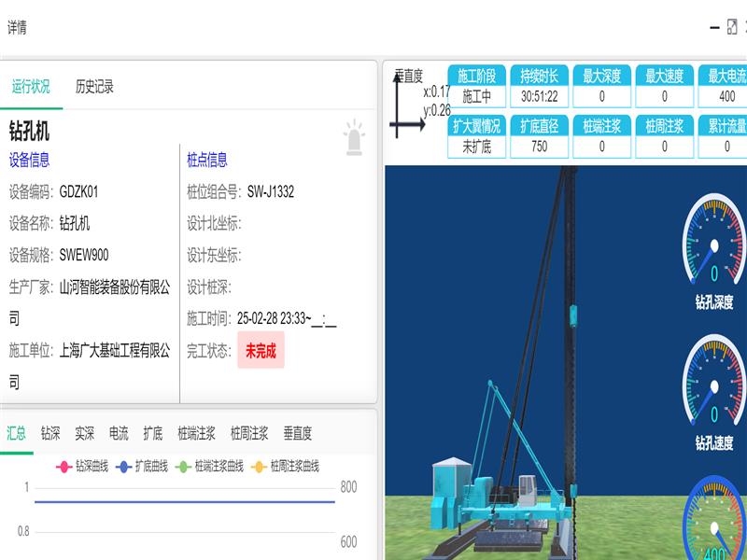Switch to the 历史记录 tab
This screenshot has width=747, height=560.
94,87
